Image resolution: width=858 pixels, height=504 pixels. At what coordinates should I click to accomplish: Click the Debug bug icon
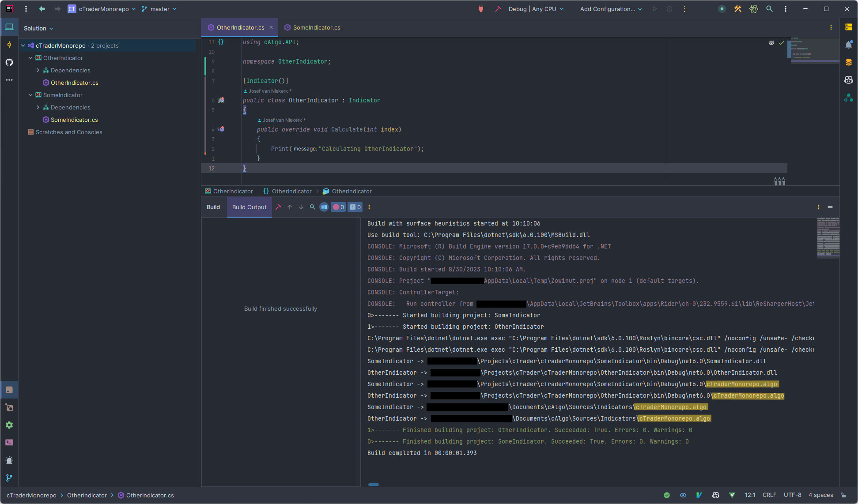(x=669, y=9)
